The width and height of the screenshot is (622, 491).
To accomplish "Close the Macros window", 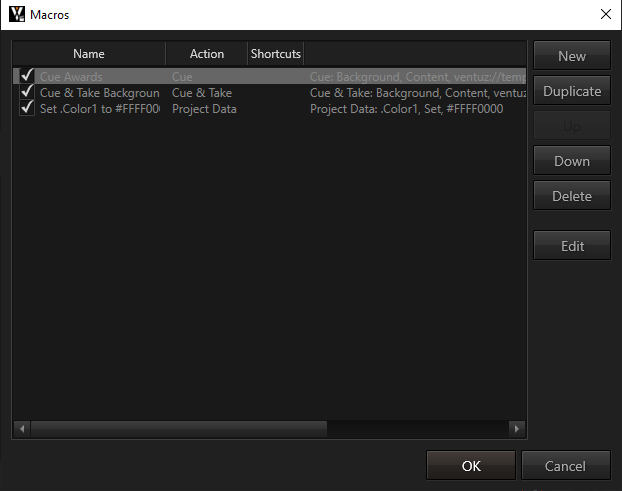I will (x=604, y=15).
